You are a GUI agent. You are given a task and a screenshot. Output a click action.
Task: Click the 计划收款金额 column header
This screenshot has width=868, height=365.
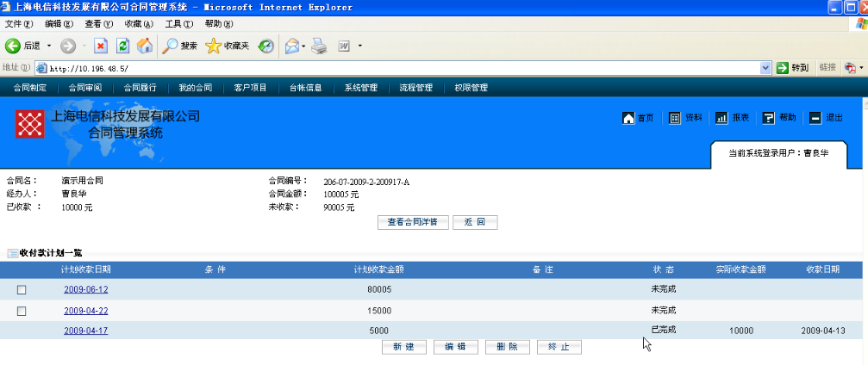point(378,270)
